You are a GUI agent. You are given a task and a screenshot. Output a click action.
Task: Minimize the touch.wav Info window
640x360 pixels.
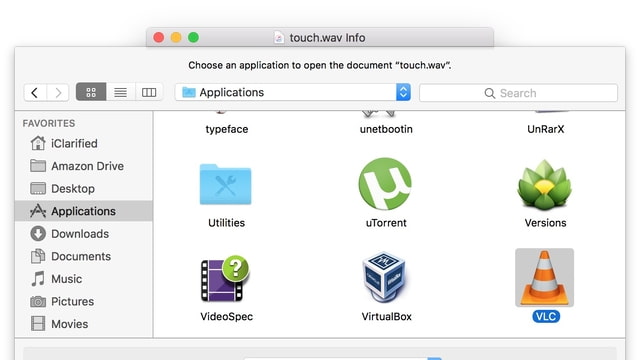tap(176, 38)
